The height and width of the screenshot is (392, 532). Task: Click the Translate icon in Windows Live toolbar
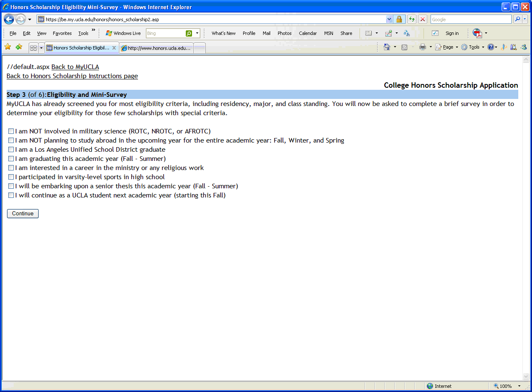tap(406, 33)
